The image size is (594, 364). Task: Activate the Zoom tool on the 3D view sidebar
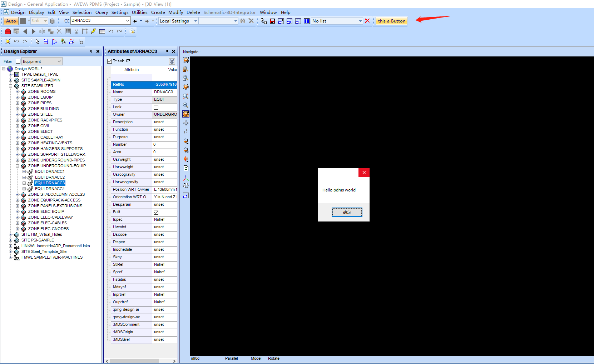click(x=186, y=105)
